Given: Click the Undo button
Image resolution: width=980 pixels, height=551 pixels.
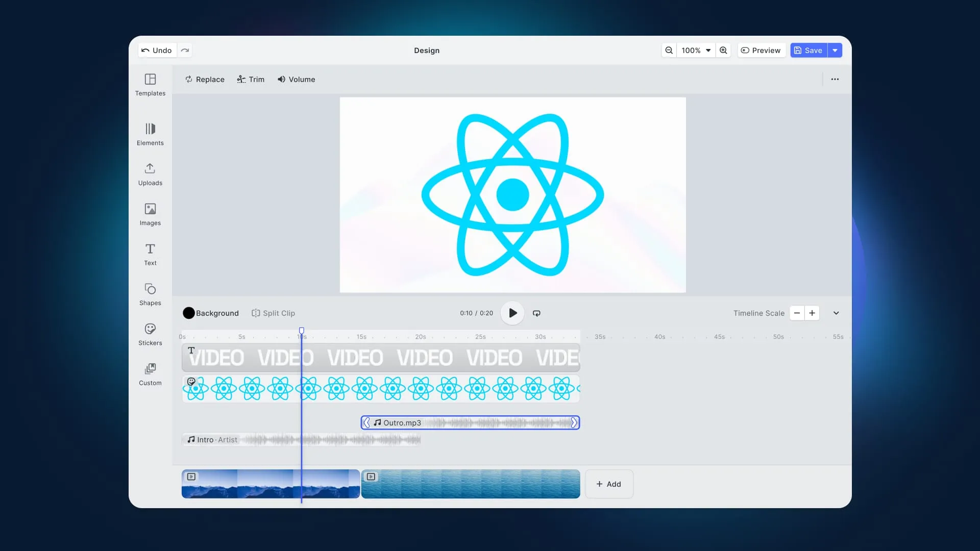Looking at the screenshot, I should tap(157, 50).
